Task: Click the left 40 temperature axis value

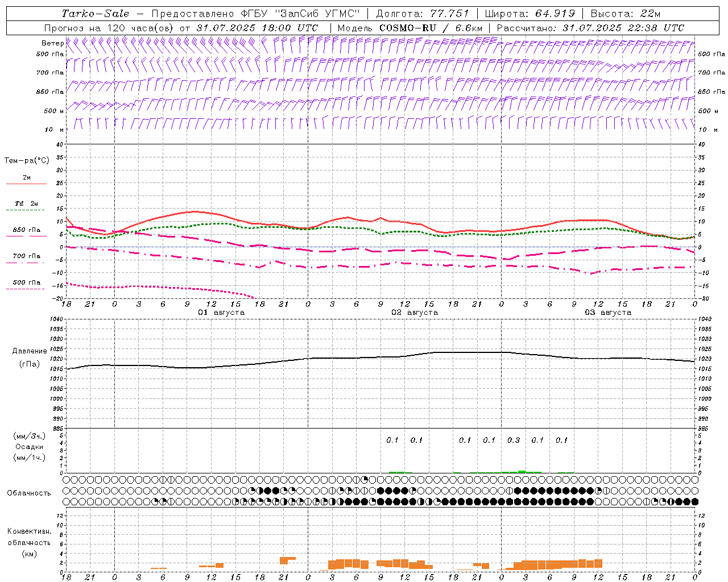Action: tap(60, 144)
